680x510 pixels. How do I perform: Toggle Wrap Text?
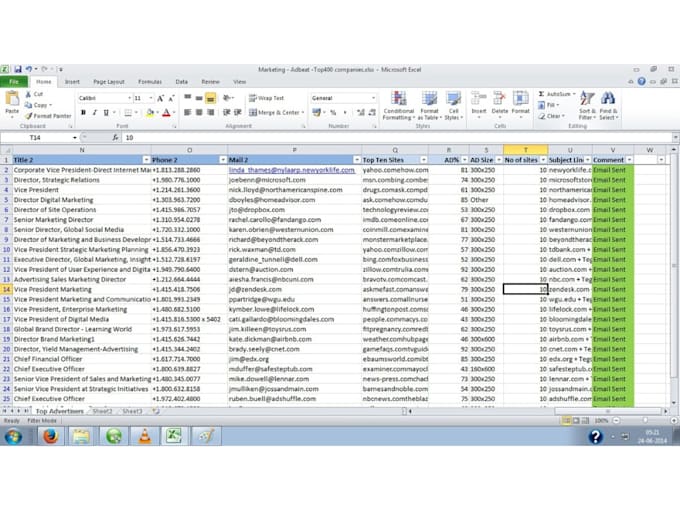tap(266, 98)
